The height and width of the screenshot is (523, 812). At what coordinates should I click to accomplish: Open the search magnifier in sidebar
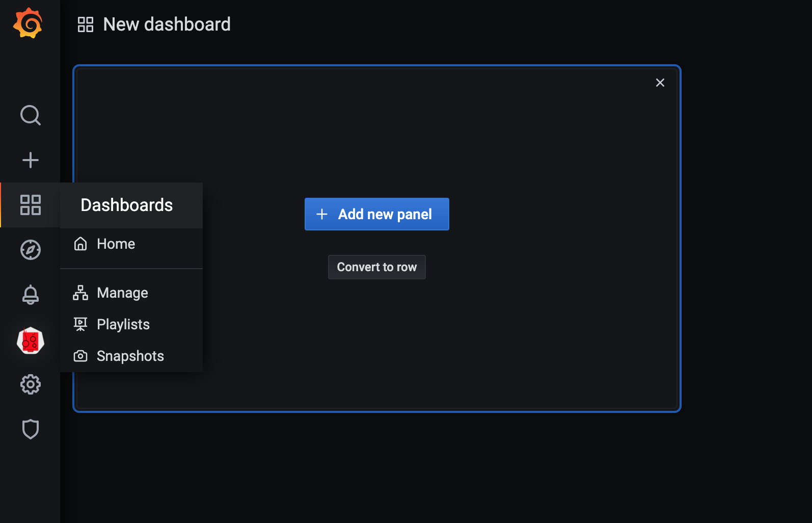tap(31, 115)
